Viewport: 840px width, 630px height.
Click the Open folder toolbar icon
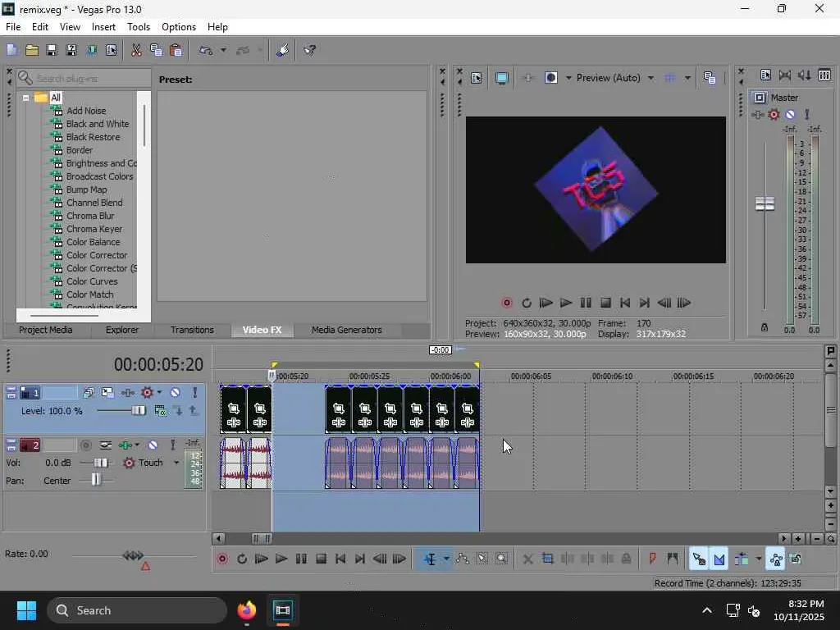(32, 50)
